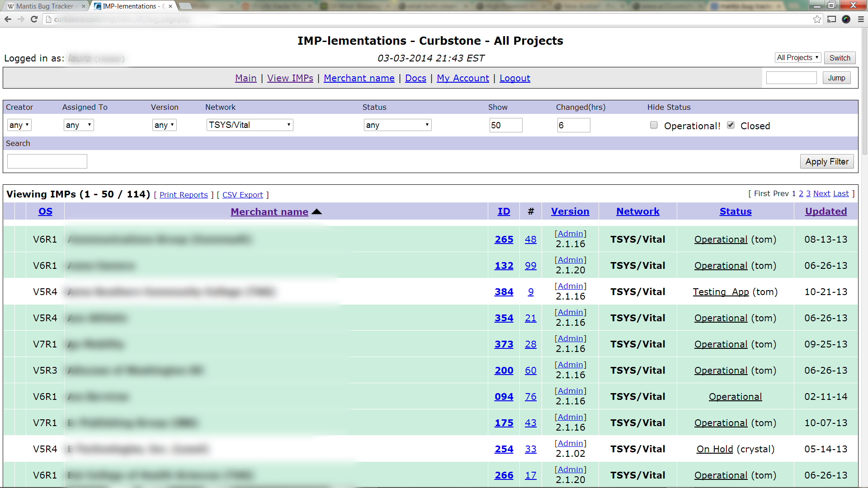Click the Changed(hrs) field containing 6
This screenshot has width=868, height=488.
click(574, 125)
